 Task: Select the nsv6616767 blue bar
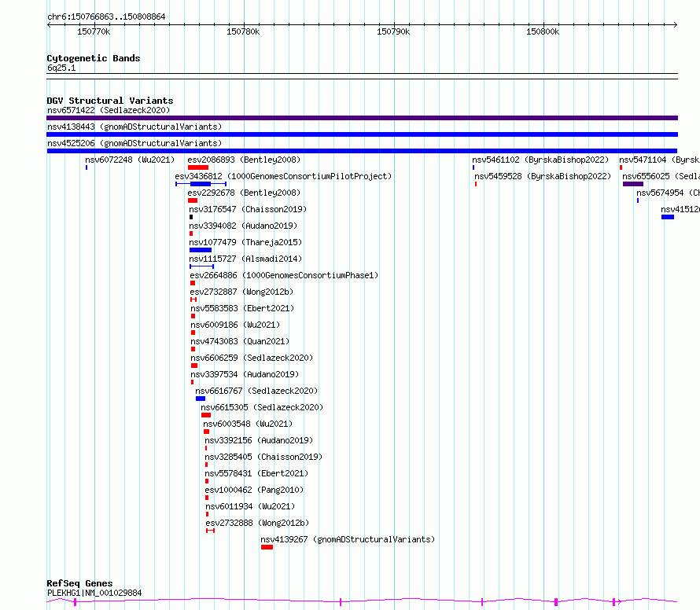(x=201, y=399)
